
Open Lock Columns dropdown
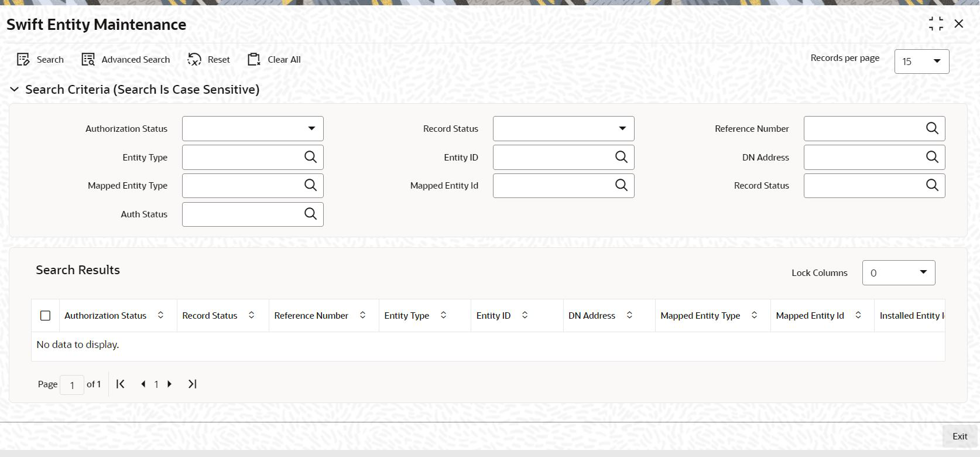coord(899,272)
